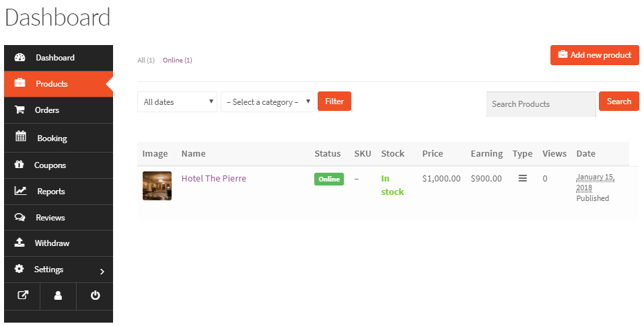Click the Booking calendar icon
The width and height of the screenshot is (644, 326).
pyautogui.click(x=21, y=137)
